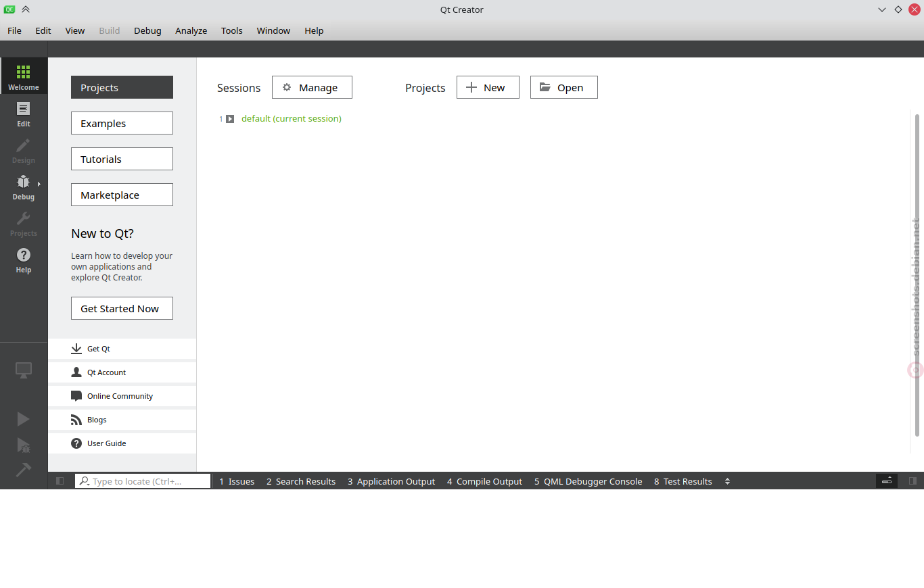Show the Search Results pane

pyautogui.click(x=301, y=481)
